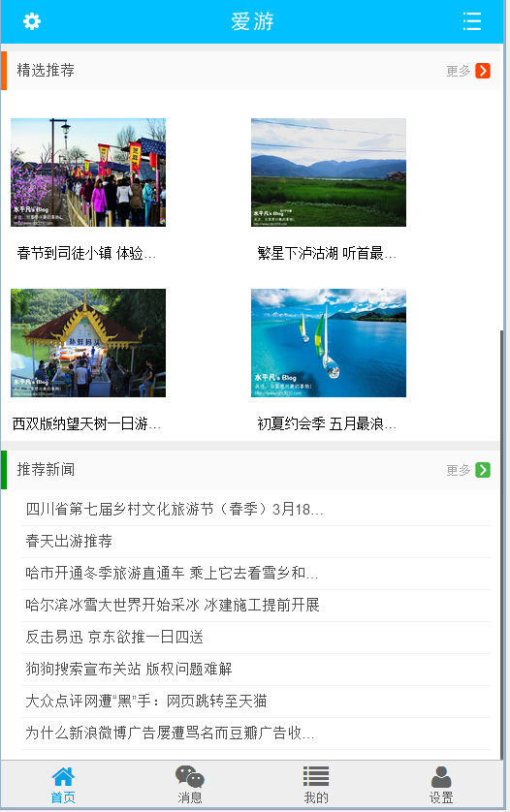
Task: Open the hamburger list menu in header
Action: click(472, 21)
